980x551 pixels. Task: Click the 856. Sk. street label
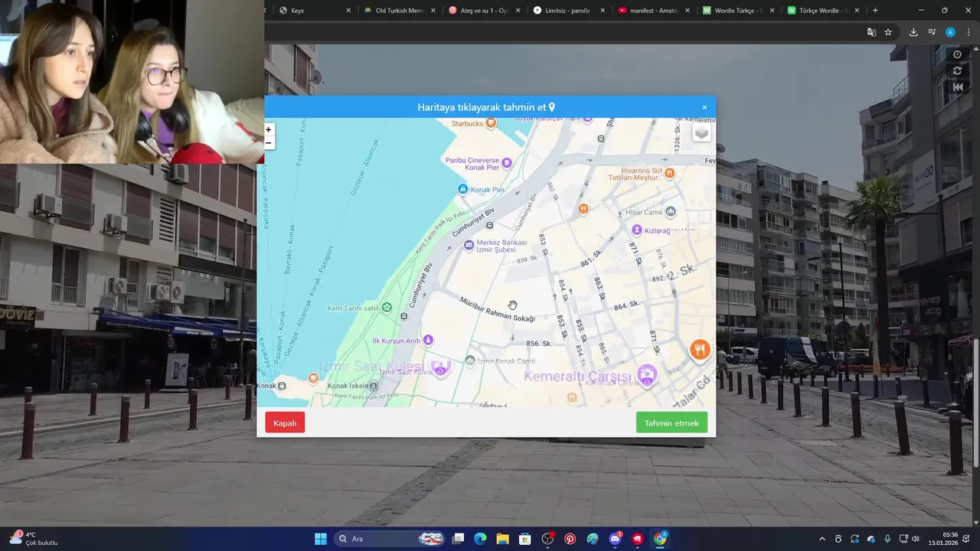pyautogui.click(x=539, y=344)
